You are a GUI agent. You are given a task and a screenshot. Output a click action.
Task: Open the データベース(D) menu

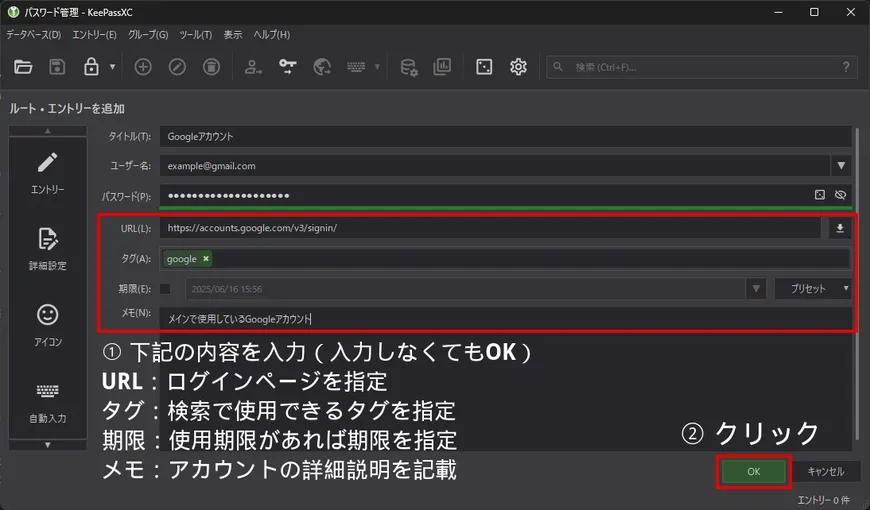coord(33,34)
